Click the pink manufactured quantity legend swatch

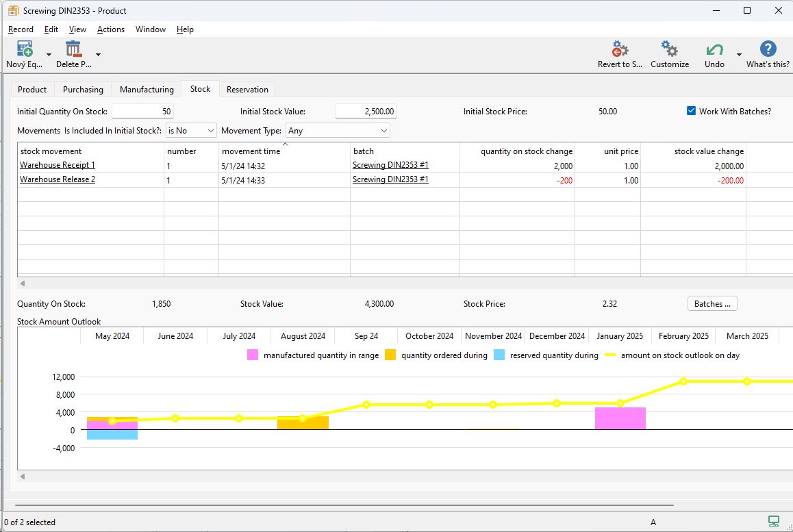(253, 355)
